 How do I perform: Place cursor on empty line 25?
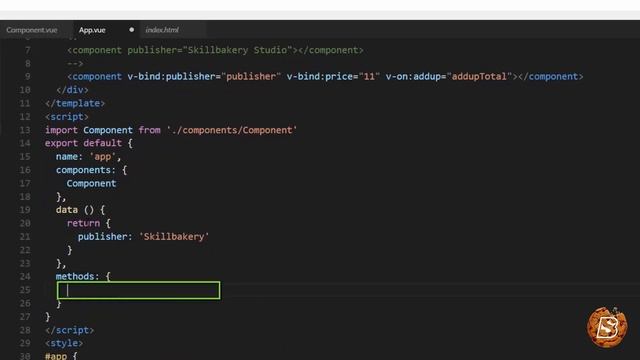(139, 290)
